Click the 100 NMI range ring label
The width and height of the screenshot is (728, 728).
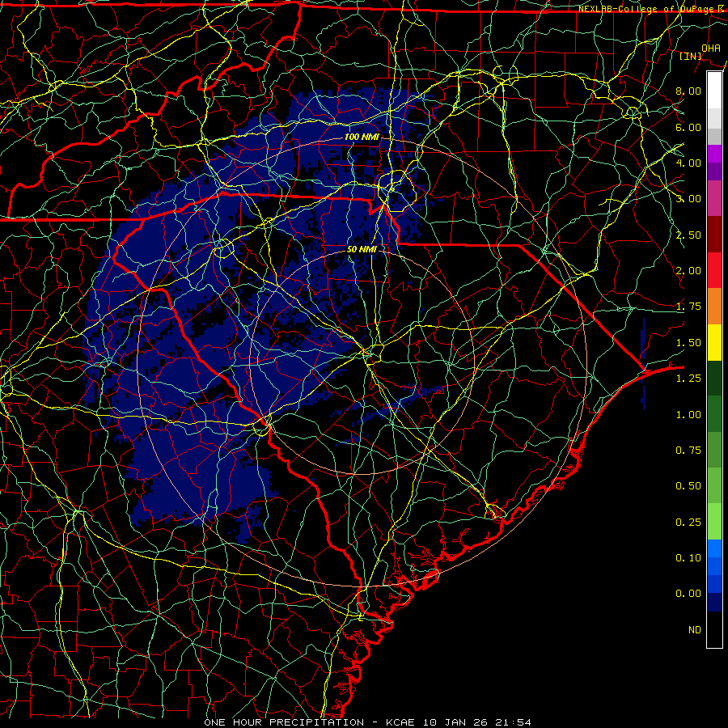click(362, 137)
